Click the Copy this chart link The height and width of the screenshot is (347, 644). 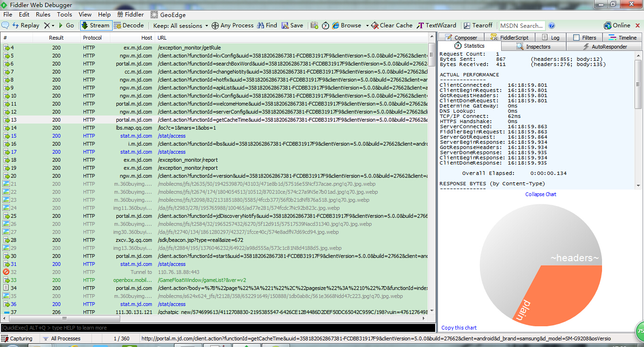click(x=459, y=328)
